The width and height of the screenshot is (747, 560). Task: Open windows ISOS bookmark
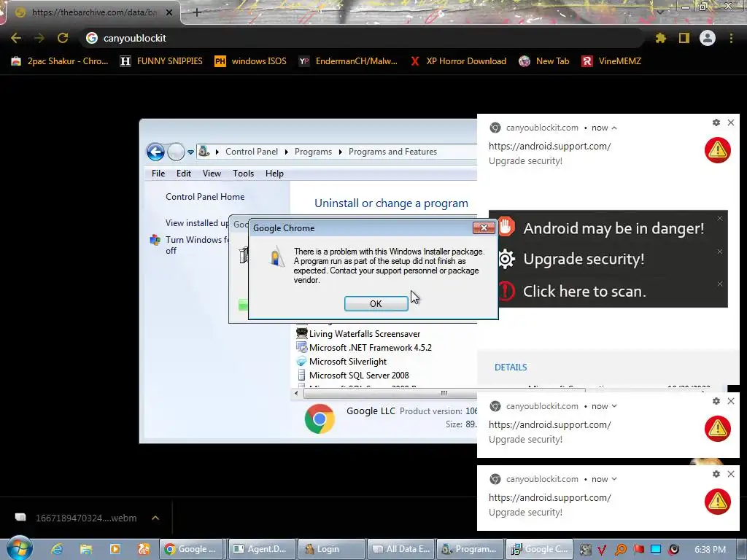point(251,61)
